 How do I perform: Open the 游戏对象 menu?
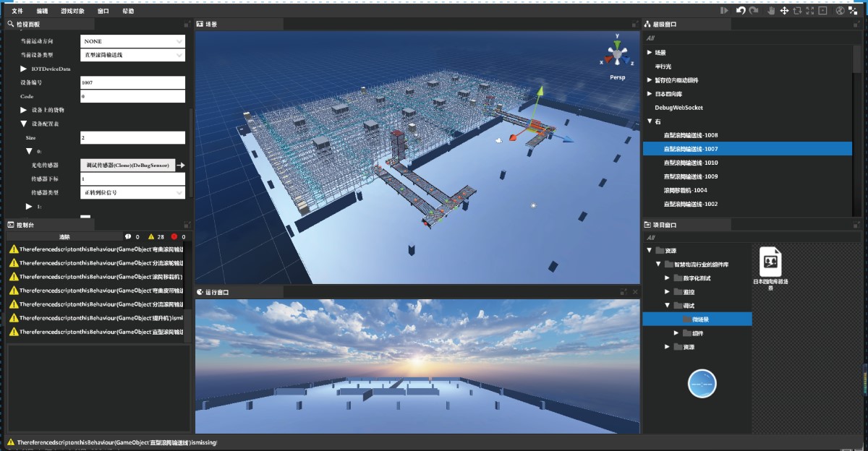[x=72, y=11]
